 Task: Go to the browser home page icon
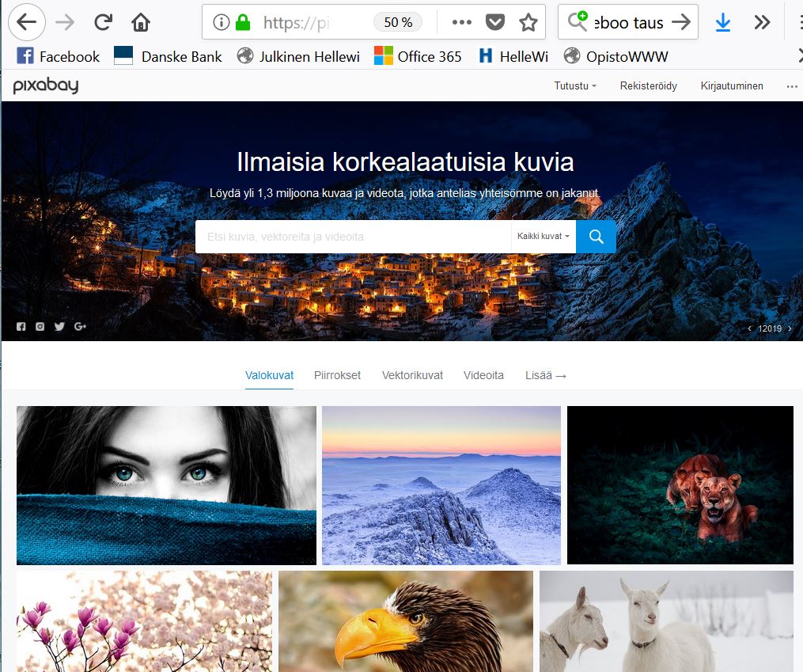(141, 22)
